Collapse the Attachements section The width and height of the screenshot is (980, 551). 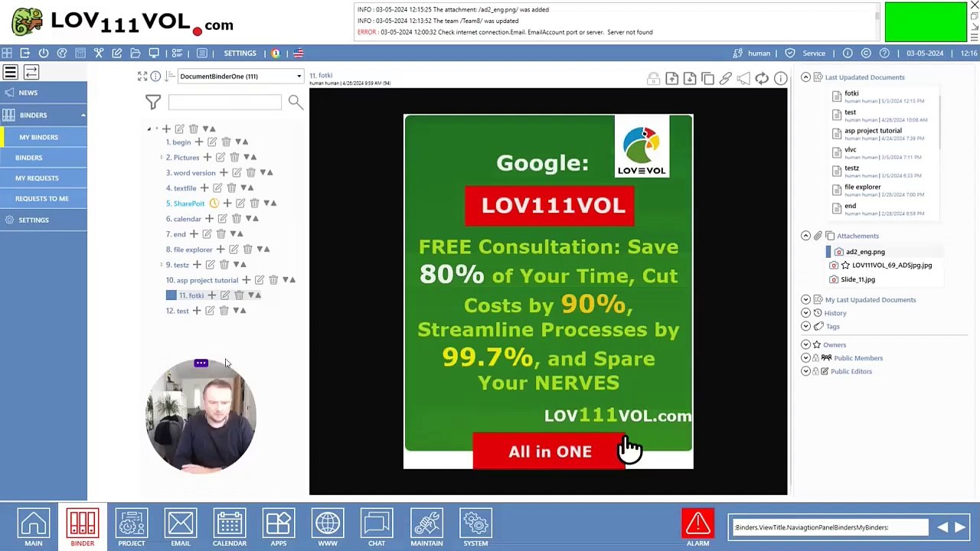[x=805, y=236]
